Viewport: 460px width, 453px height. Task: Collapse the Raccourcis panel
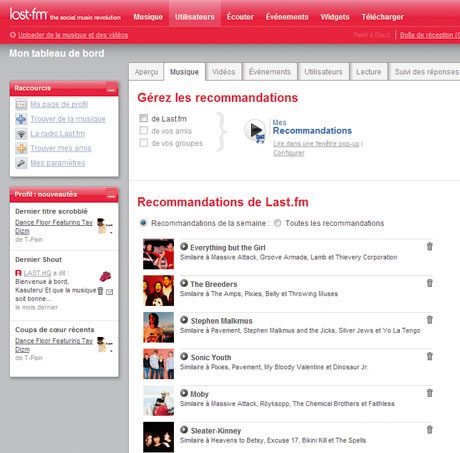[111, 89]
